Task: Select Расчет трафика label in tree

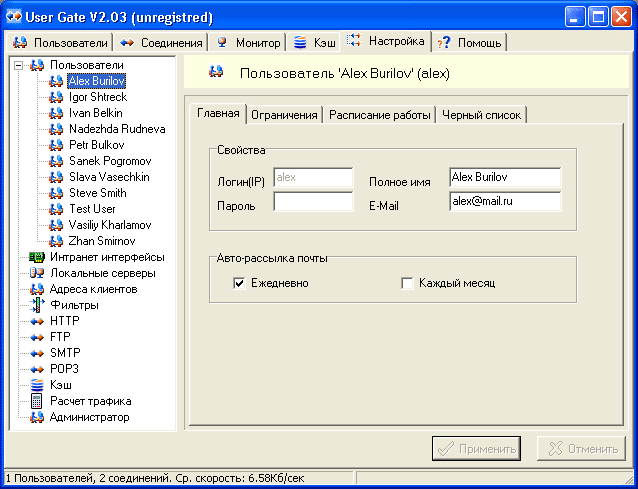Action: (x=90, y=401)
